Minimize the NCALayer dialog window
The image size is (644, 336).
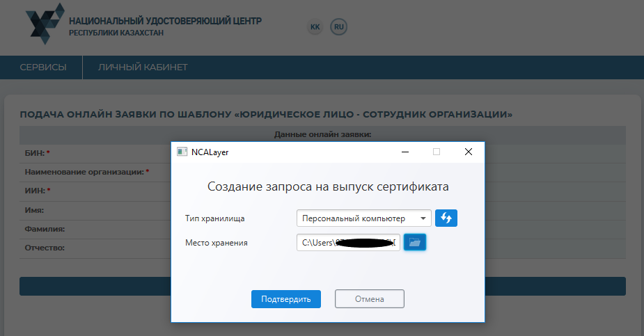pos(405,152)
